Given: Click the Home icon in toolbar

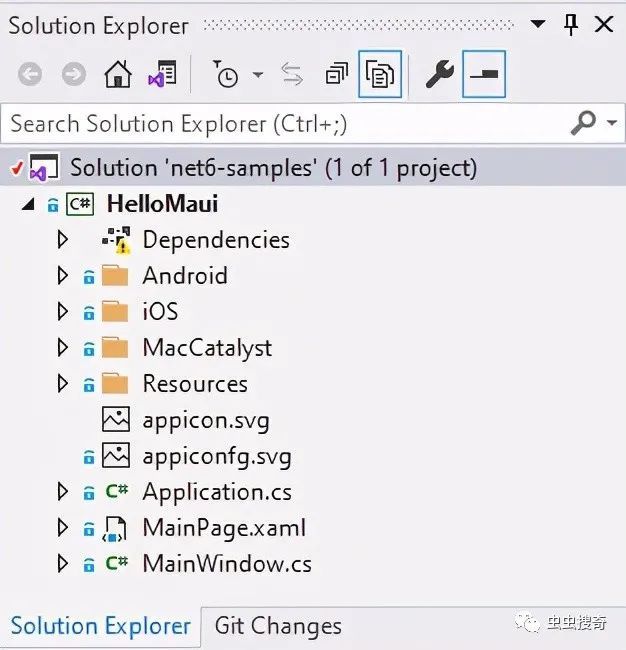Looking at the screenshot, I should coord(118,74).
